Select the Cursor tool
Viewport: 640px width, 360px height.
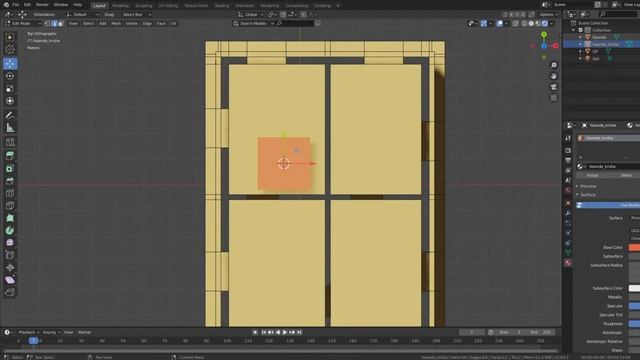[x=10, y=50]
